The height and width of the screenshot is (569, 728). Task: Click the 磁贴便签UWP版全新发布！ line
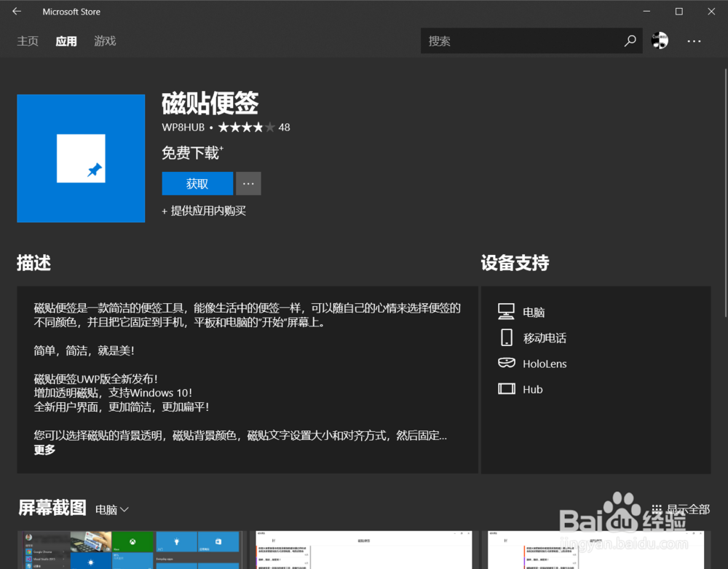point(95,379)
